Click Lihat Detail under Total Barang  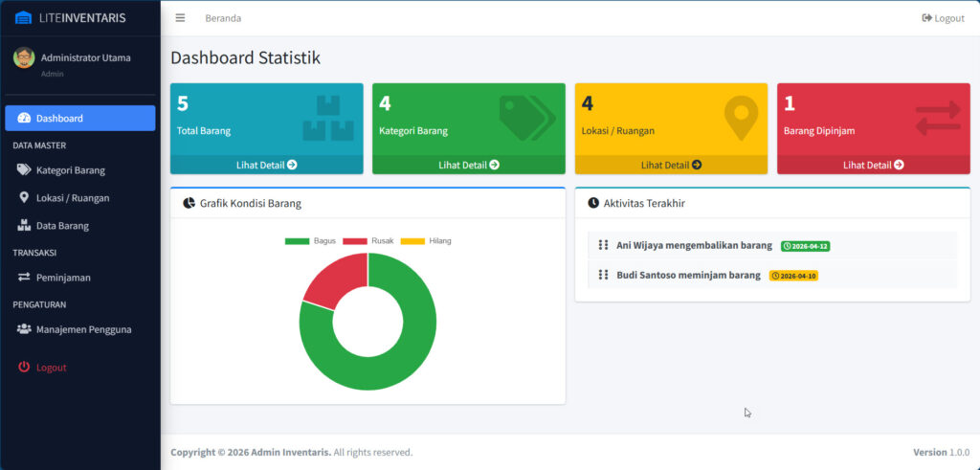(266, 165)
